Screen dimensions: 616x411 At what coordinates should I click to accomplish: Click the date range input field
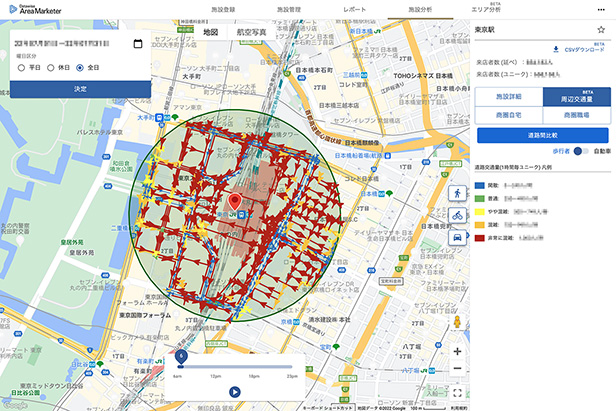(62, 44)
